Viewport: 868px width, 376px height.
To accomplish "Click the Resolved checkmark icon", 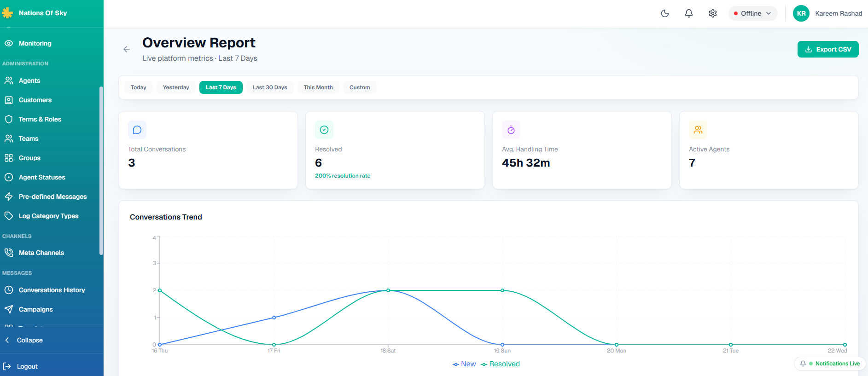I will [324, 130].
